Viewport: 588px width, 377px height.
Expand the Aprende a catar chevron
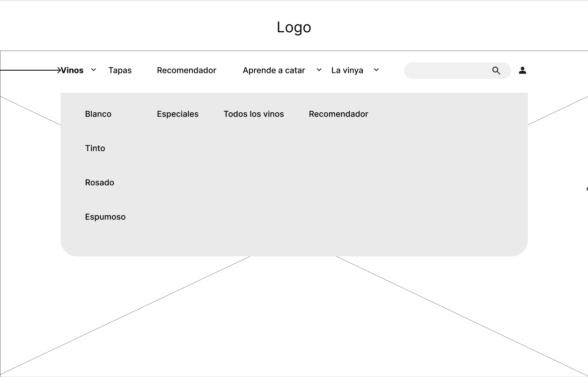(319, 70)
